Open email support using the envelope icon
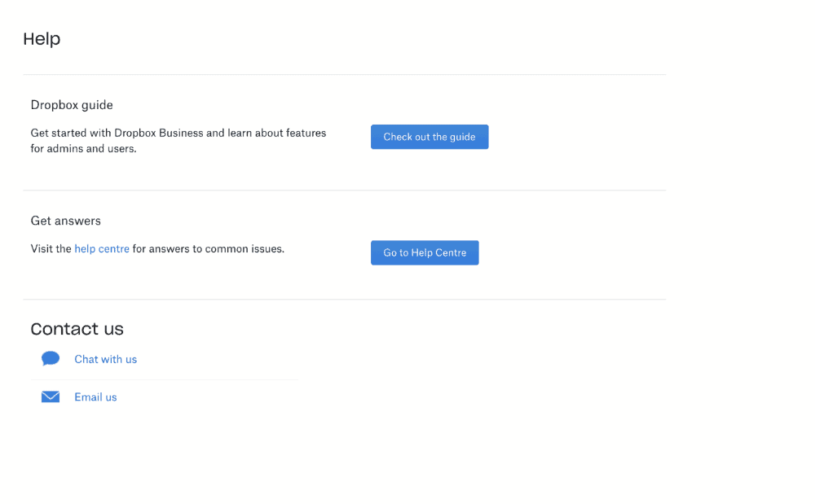815x504 pixels. 50,397
